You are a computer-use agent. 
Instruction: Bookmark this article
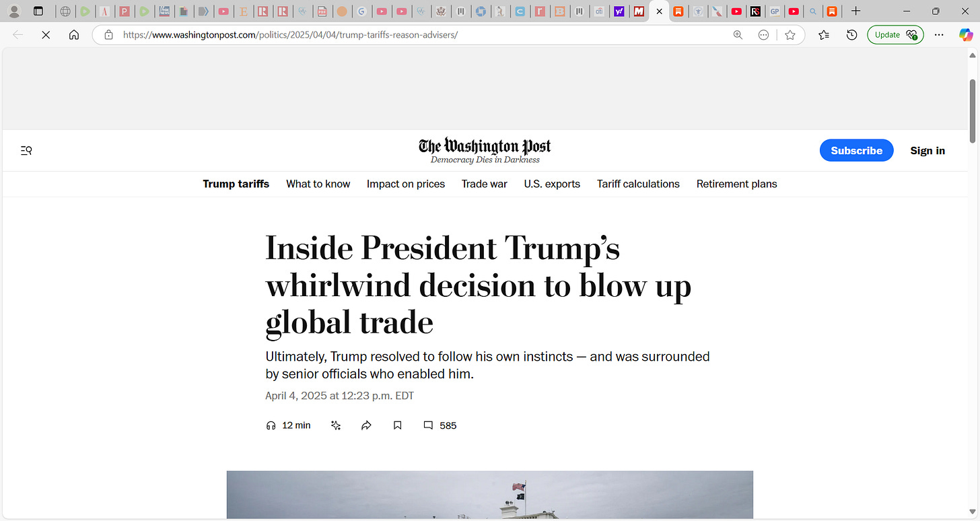[398, 425]
